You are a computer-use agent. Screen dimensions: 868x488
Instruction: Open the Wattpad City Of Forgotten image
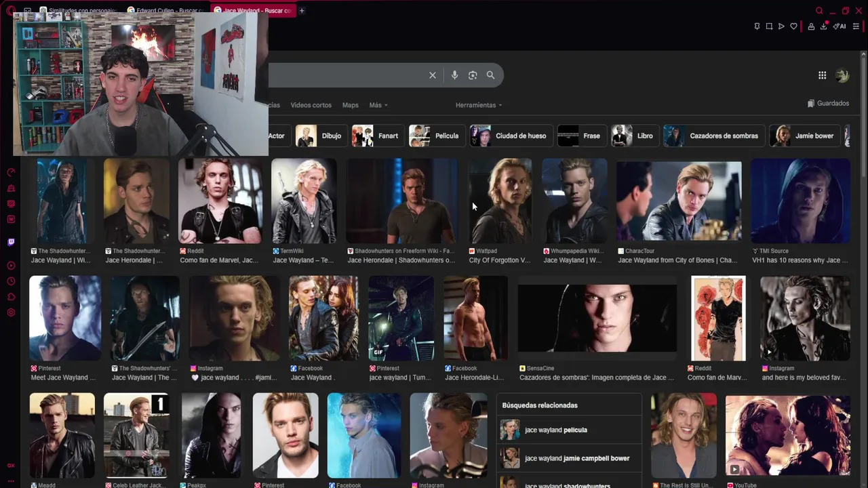coord(500,201)
